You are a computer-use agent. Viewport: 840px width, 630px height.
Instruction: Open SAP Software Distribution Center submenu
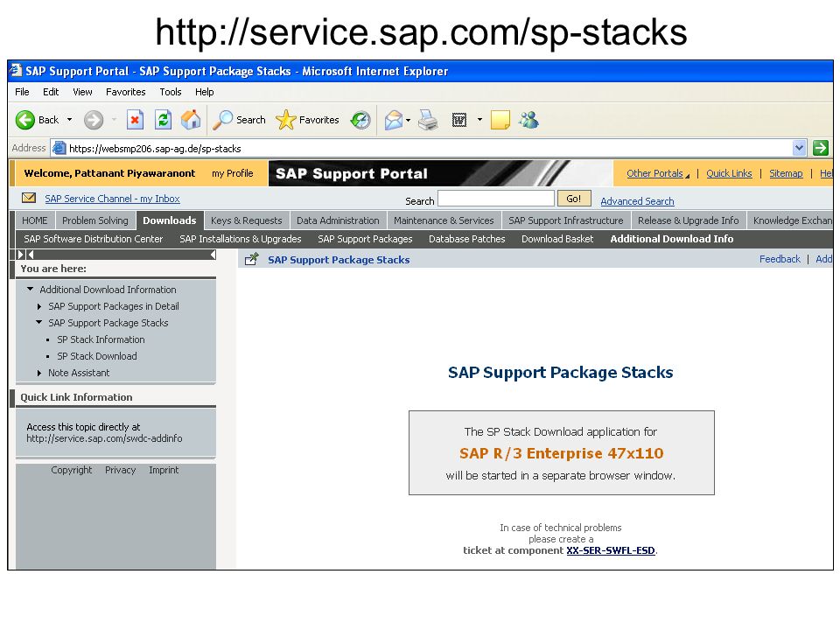94,239
